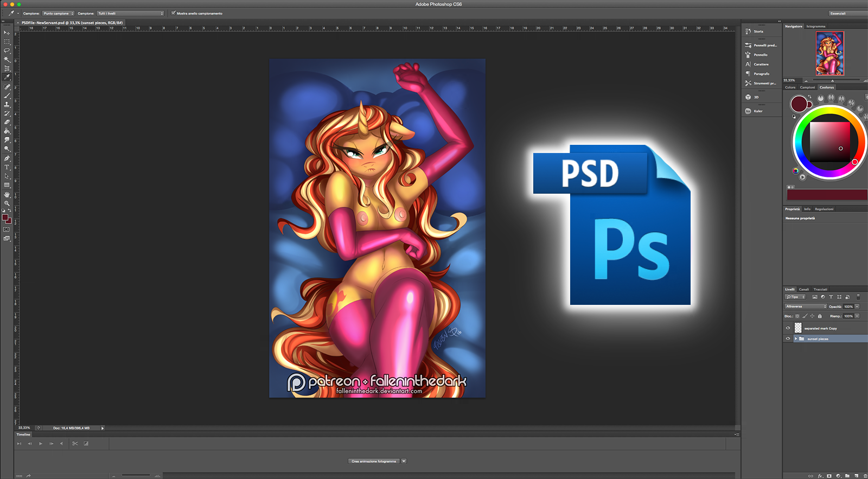Create a new layer group

pyautogui.click(x=847, y=476)
